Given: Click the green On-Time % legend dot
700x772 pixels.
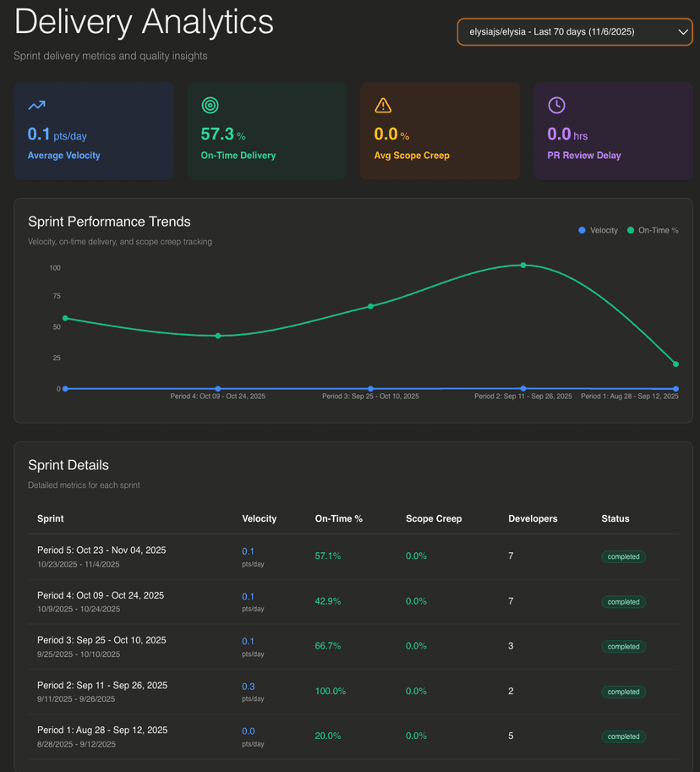Looking at the screenshot, I should pos(632,230).
